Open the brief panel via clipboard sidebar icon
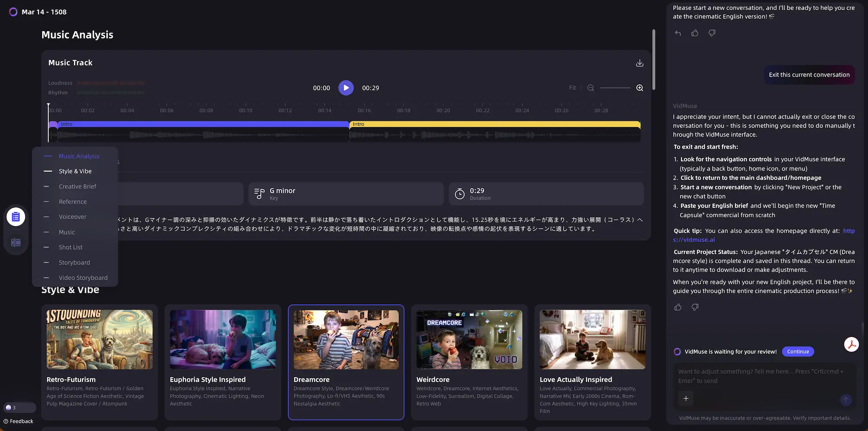Viewport: 868px width, 431px height. tap(16, 216)
